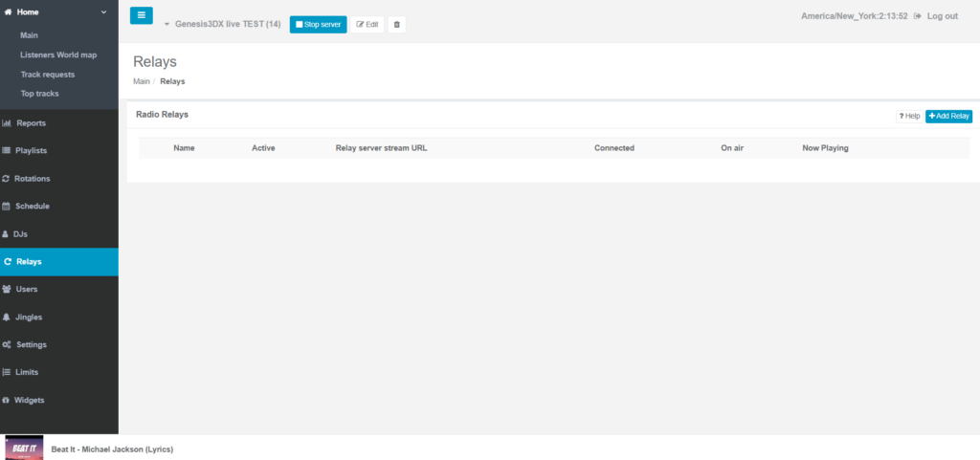Open the Users menu item
Image resolution: width=980 pixels, height=460 pixels.
27,289
